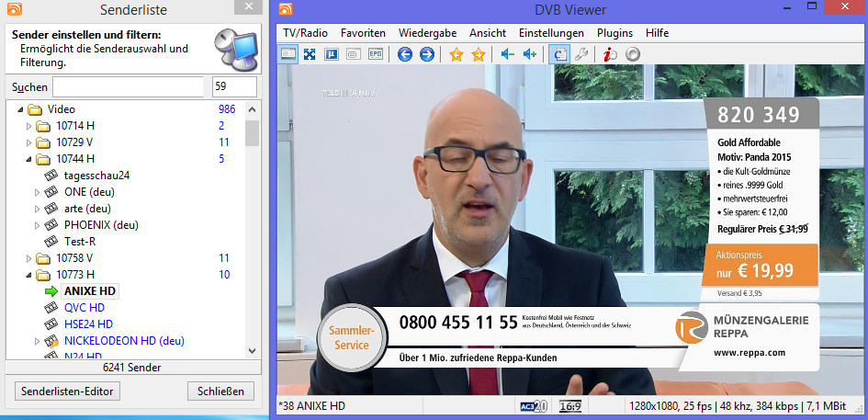Toggle the 16:9 aspect ratio indicator
868x420 pixels.
pyautogui.click(x=571, y=405)
